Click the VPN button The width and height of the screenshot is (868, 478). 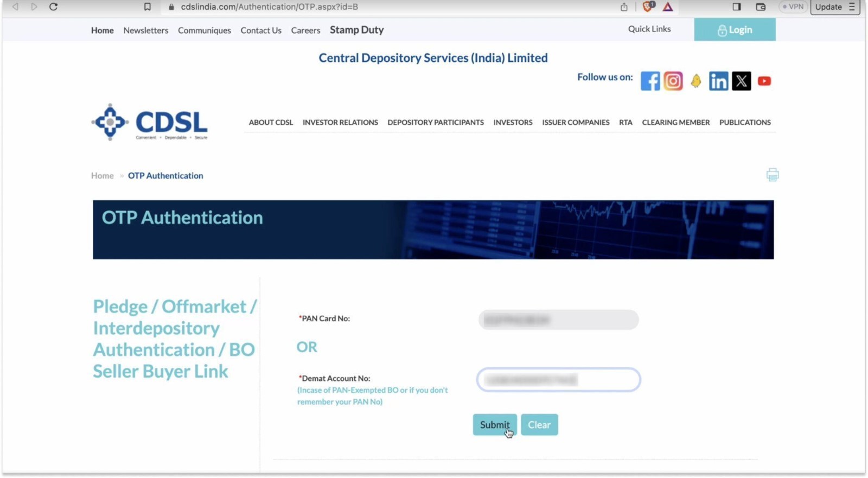[x=793, y=7]
